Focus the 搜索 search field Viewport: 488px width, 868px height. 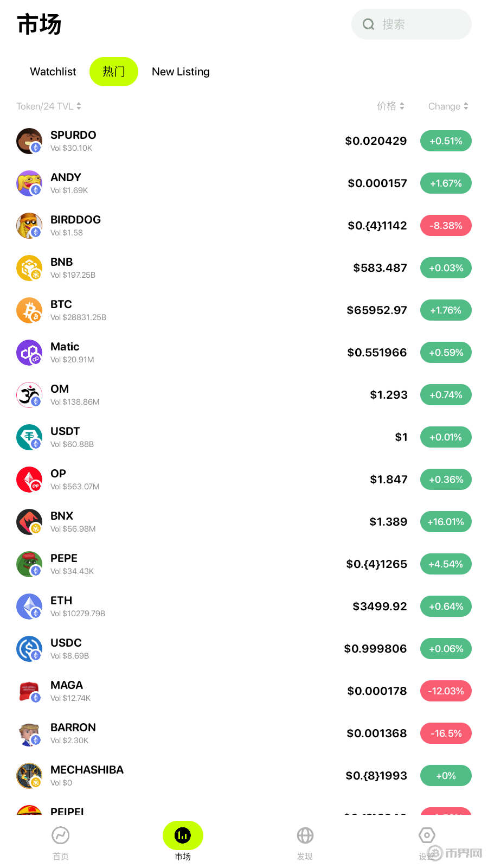click(412, 24)
